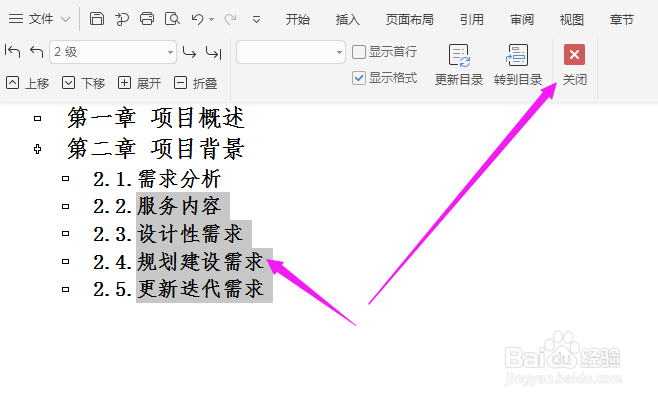Click heading text 第二章 项目背景
Screen dimensions: 658x401
[156, 148]
